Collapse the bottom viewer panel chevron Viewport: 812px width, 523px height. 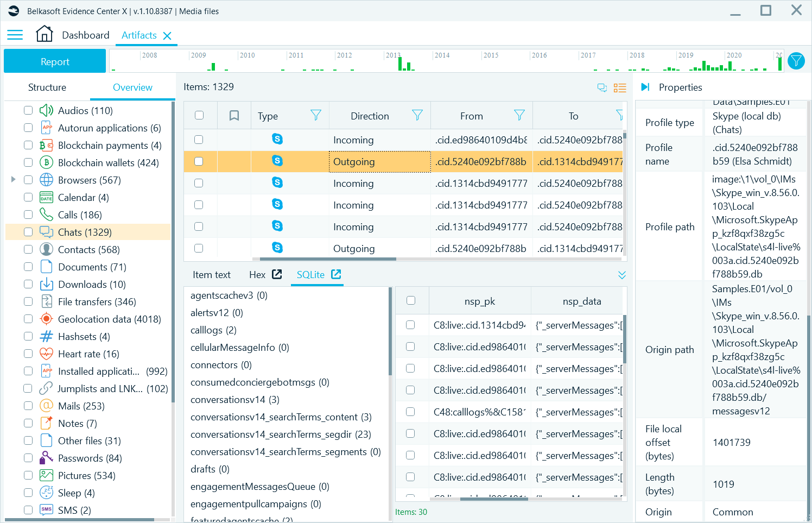622,275
